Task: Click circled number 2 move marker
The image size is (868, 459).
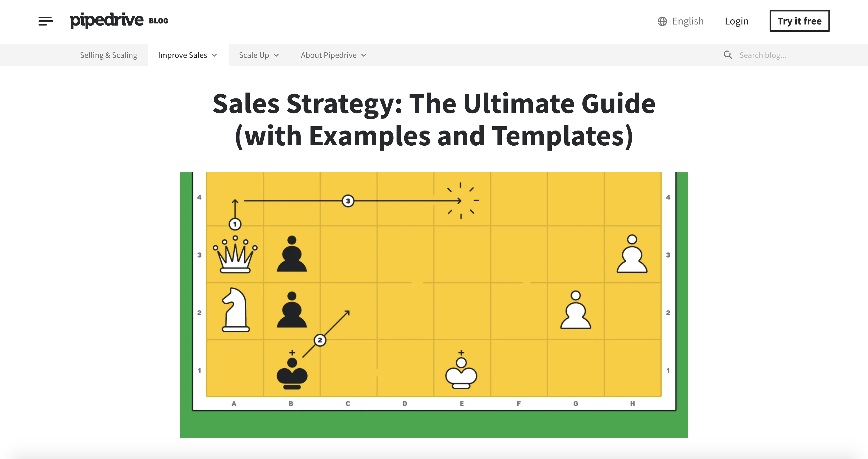Action: pos(320,339)
